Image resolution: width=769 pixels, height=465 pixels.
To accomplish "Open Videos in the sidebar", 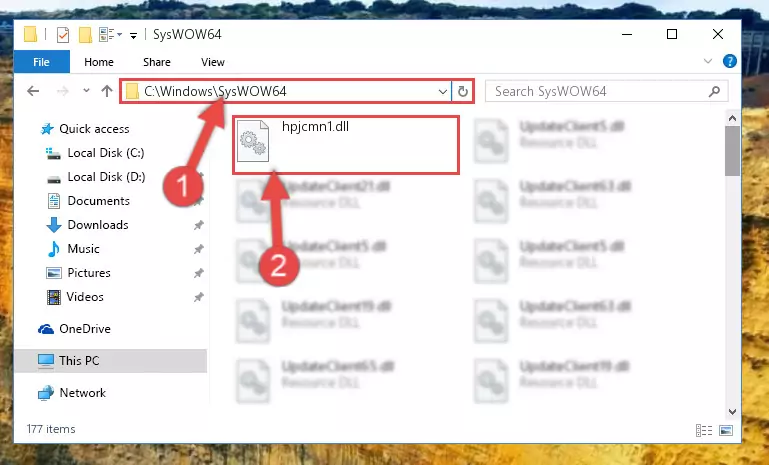I will (x=85, y=297).
